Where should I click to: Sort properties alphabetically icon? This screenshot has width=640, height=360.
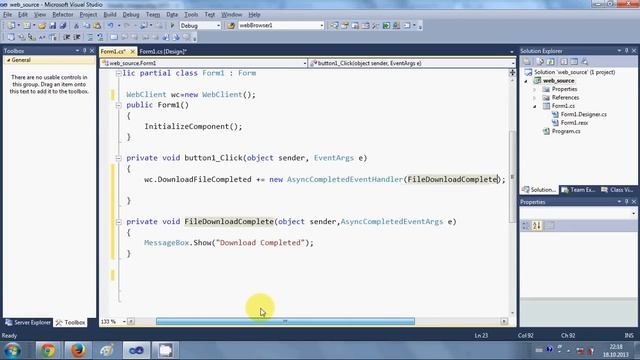[x=537, y=225]
